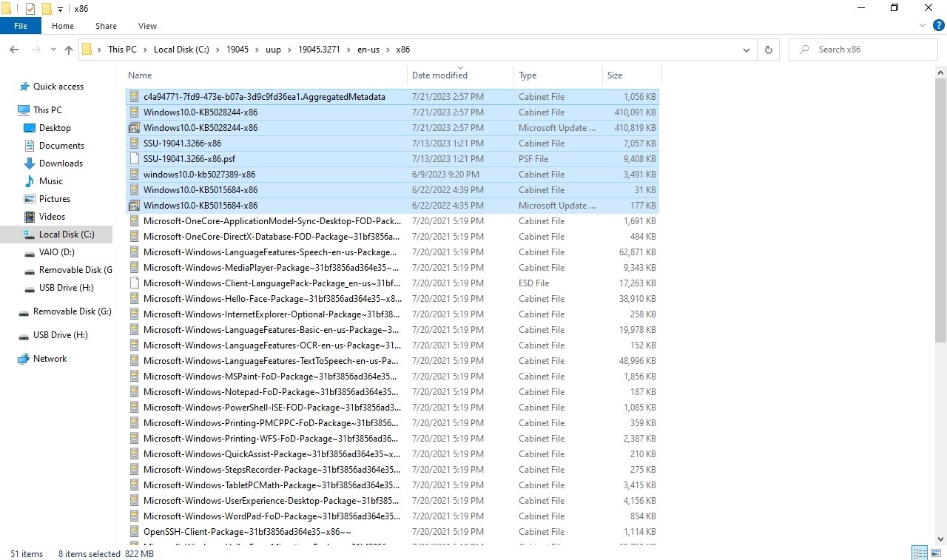Click the Microsoft Update icon of Windows10.0-KB5028244-x86
Viewport: 947px width, 560px height.
tap(134, 128)
